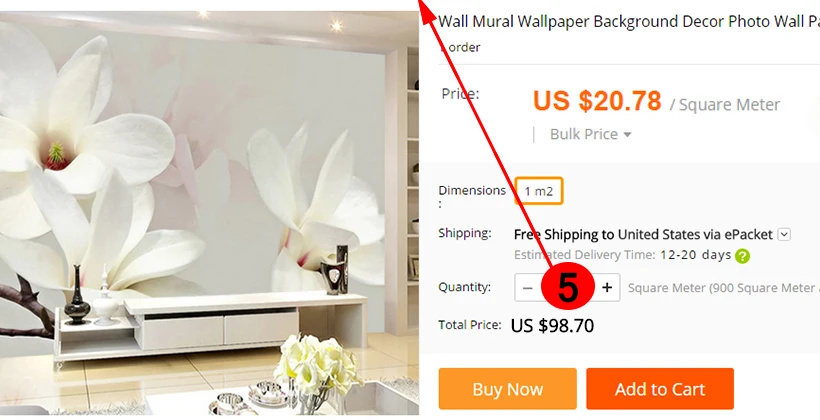Click the per Square Meter unit text
This screenshot has width=820, height=420.
point(725,105)
